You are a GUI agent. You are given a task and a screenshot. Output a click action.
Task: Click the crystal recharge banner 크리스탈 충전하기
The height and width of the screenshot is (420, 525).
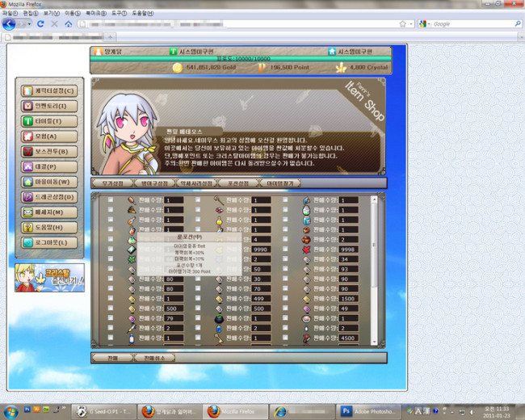(x=49, y=278)
